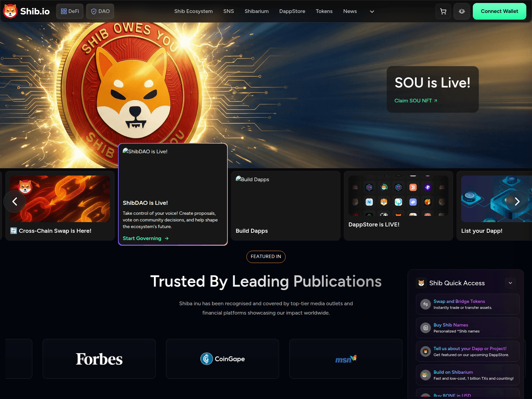Click the Shib.io logo in header

(x=27, y=11)
